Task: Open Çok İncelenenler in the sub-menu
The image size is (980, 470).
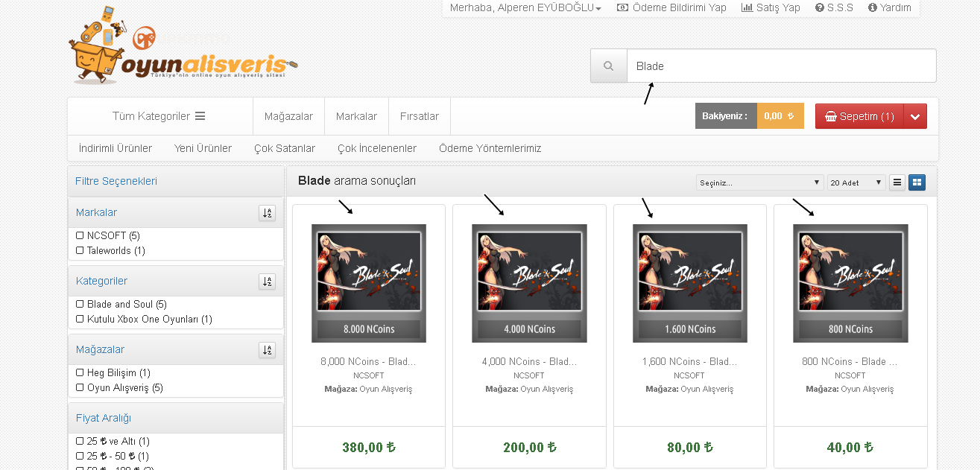Action: pyautogui.click(x=377, y=148)
